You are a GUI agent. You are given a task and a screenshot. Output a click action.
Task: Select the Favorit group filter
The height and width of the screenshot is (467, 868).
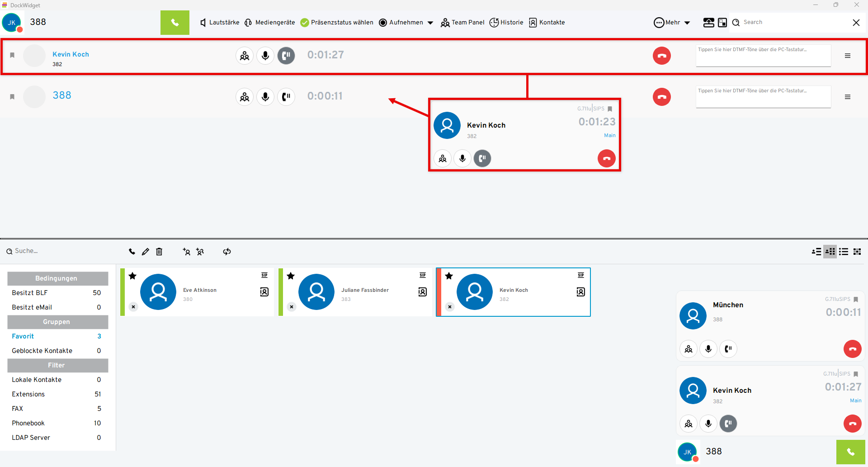coord(23,336)
